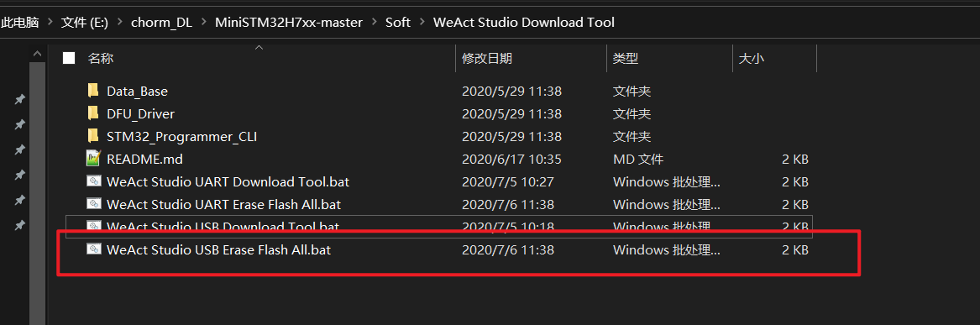980x325 pixels.
Task: Click README.md date 2020/6/17 10:35
Action: point(512,160)
